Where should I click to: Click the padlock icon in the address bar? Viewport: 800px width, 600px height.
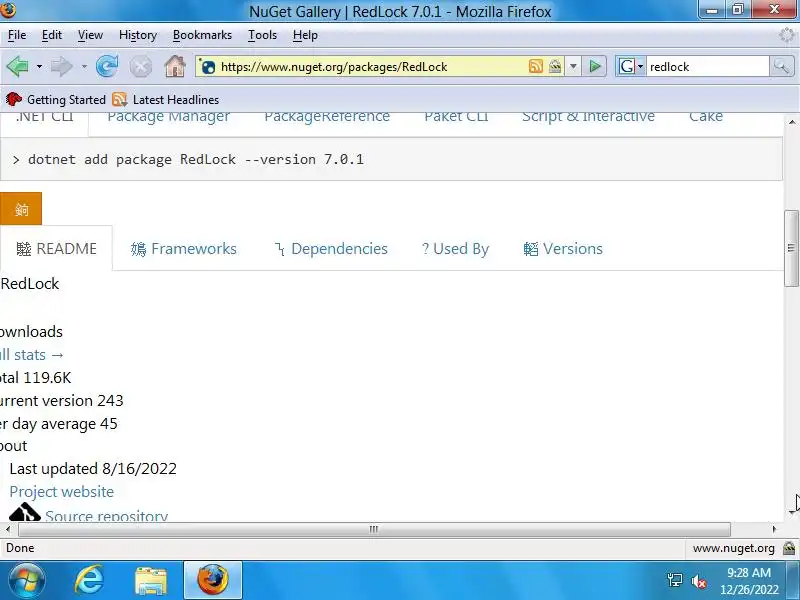[555, 66]
